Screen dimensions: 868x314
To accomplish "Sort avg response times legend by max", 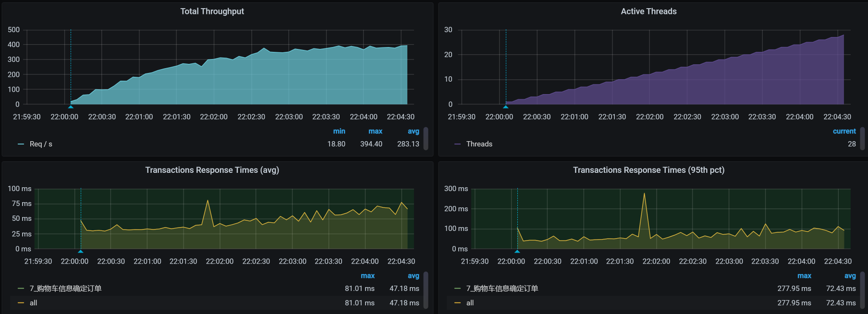I will coord(367,276).
